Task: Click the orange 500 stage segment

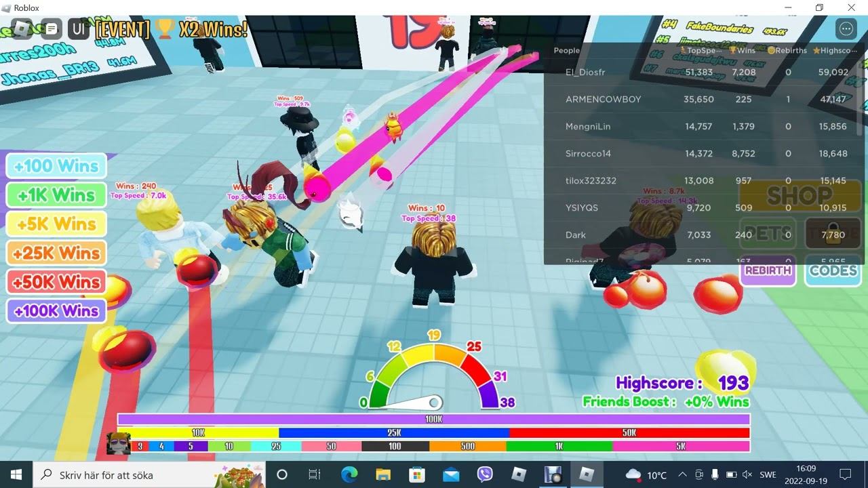Action: click(x=468, y=446)
